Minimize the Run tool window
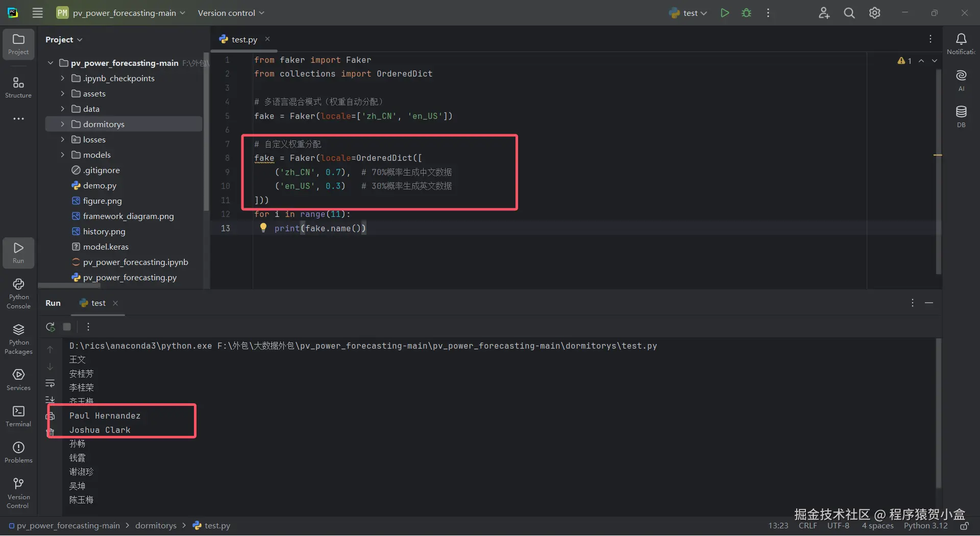The image size is (980, 536). (x=929, y=303)
